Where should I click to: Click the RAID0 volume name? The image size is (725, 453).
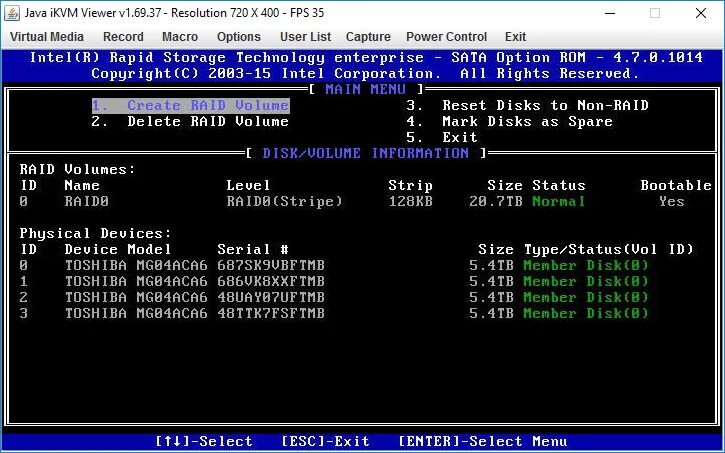point(86,202)
